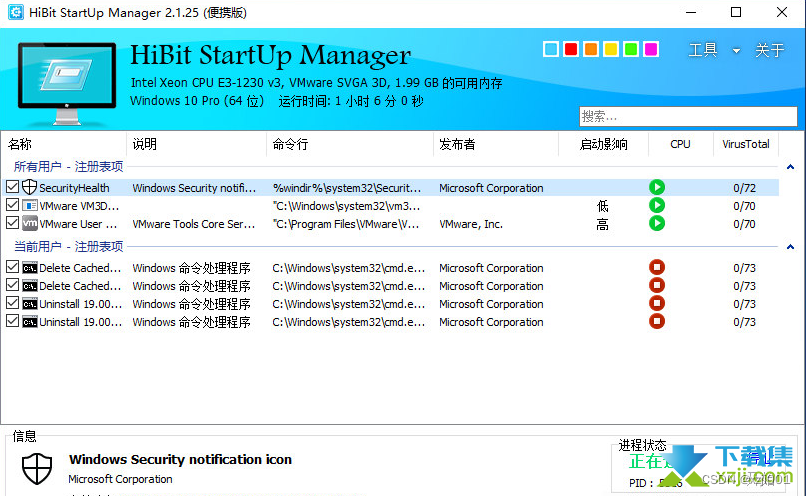The image size is (806, 496).
Task: Click green running indicator for VMware User
Action: (x=656, y=224)
